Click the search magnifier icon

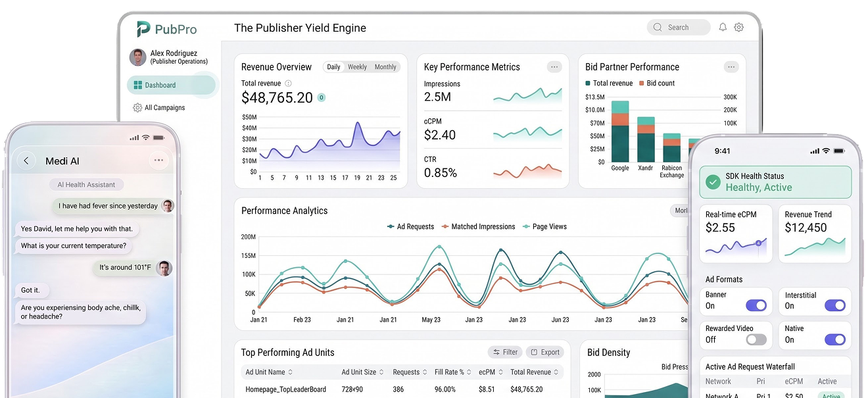click(658, 27)
